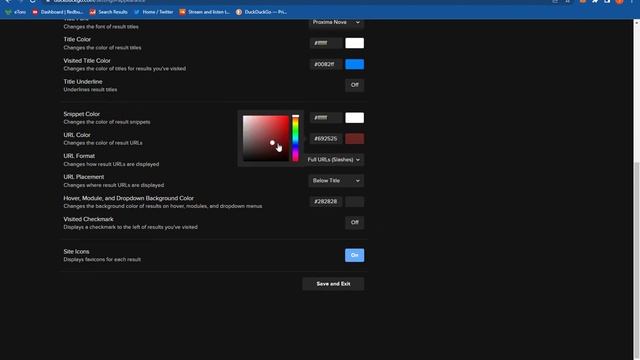Open the URL Format Full URLs dropdown
This screenshot has width=640, height=360.
click(x=334, y=160)
